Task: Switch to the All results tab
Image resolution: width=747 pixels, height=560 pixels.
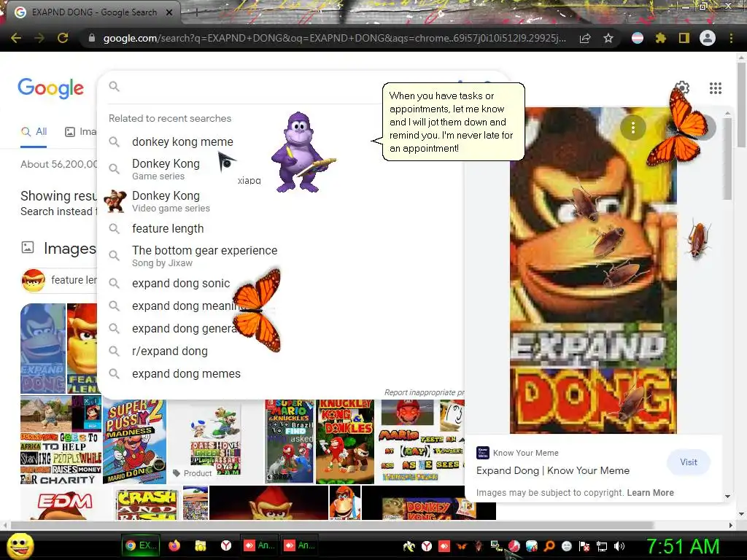Action: coord(34,132)
